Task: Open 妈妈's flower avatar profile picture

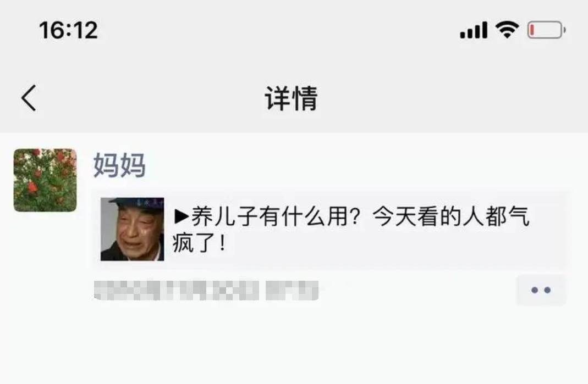Action: (x=45, y=180)
